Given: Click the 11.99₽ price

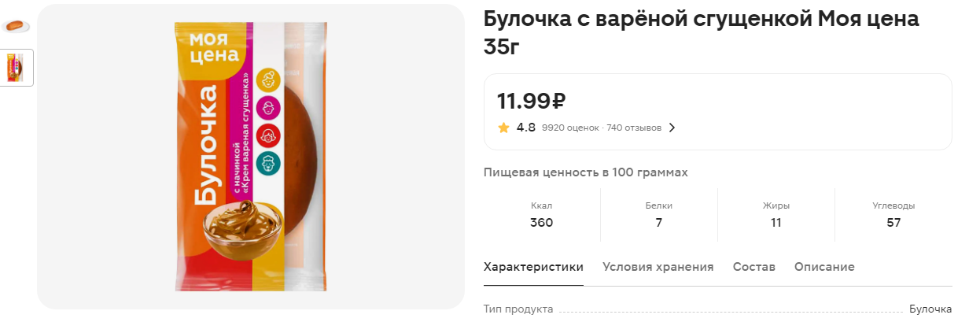Looking at the screenshot, I should coord(532,101).
